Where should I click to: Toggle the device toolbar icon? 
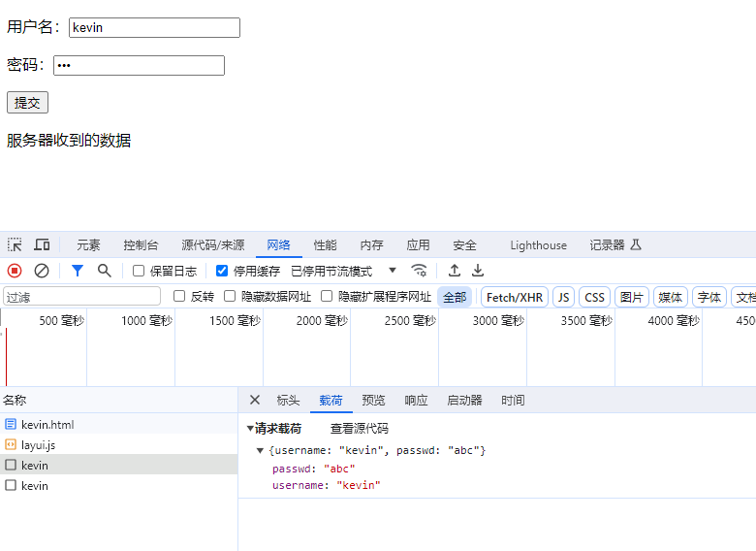tap(42, 244)
